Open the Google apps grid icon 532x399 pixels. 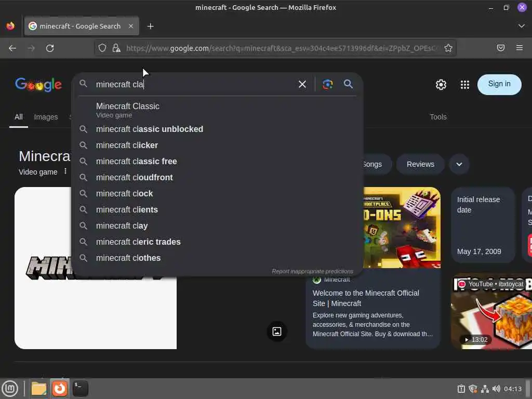click(465, 85)
